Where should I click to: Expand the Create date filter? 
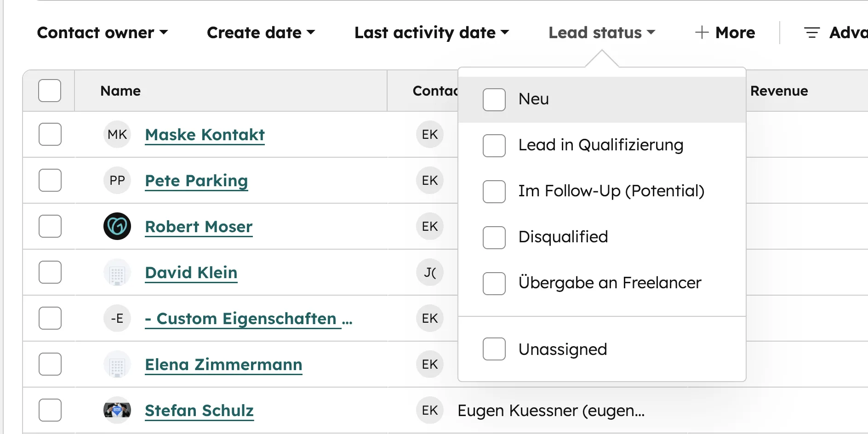point(261,32)
